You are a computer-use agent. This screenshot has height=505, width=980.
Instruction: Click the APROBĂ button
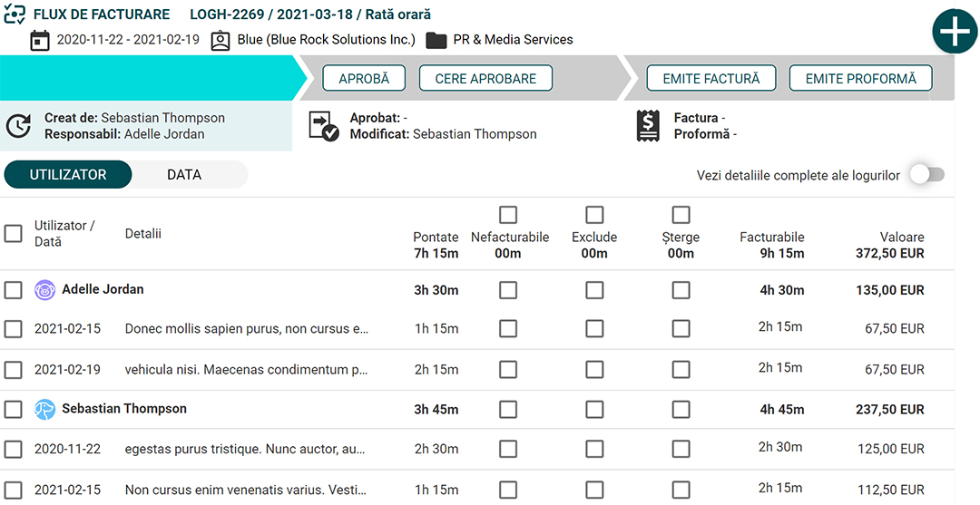point(364,78)
